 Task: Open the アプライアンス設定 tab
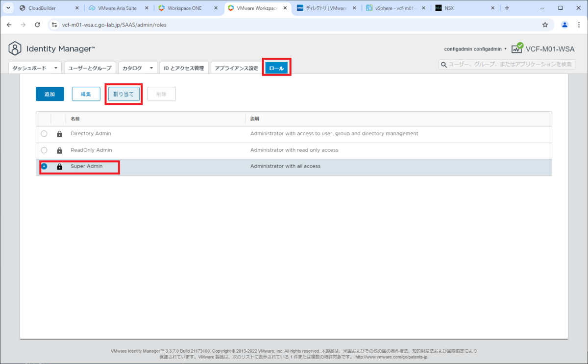tap(236, 68)
